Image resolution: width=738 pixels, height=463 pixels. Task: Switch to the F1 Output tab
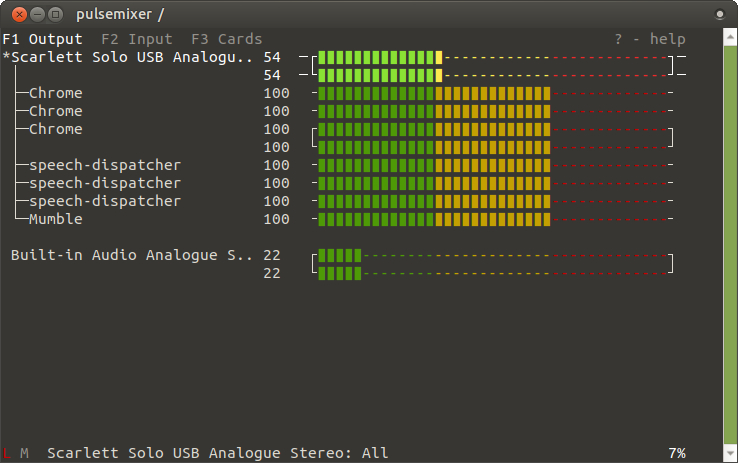pyautogui.click(x=43, y=39)
